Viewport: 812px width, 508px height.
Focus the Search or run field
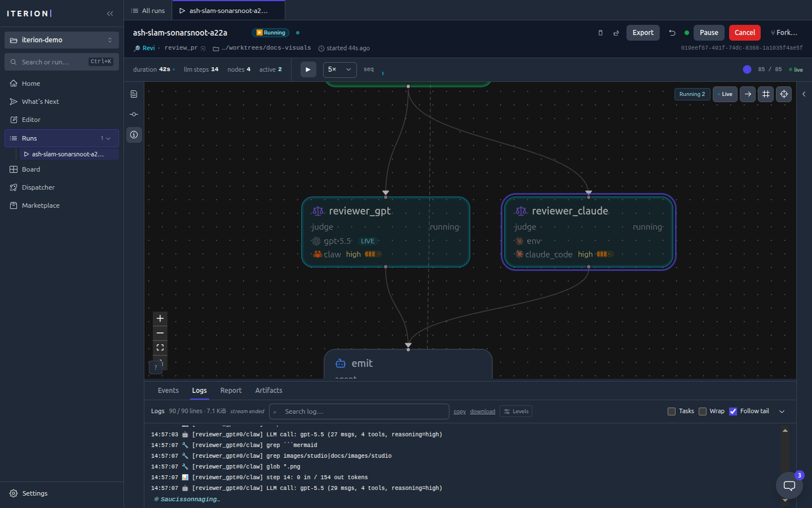62,62
